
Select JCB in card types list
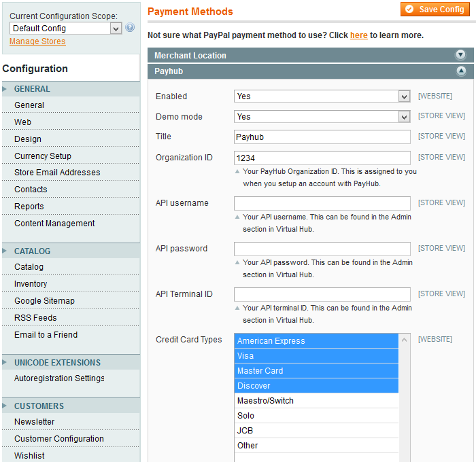click(316, 431)
